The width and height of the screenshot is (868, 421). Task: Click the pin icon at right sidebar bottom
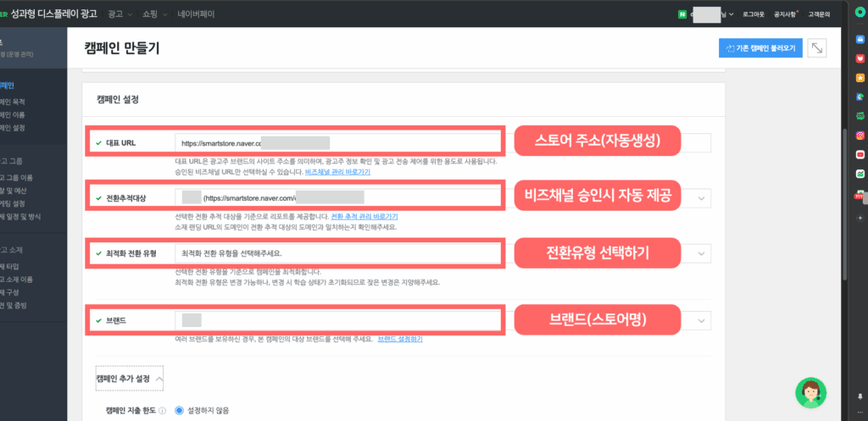tap(860, 396)
